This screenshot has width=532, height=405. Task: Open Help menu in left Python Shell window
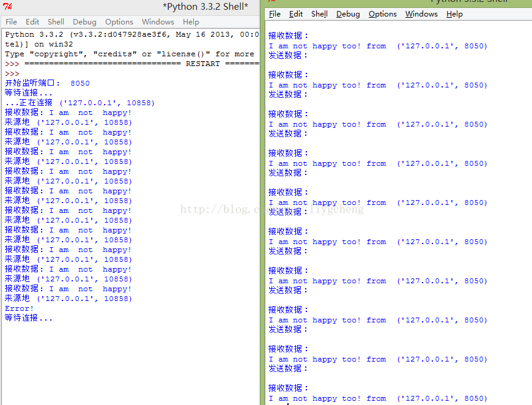point(191,22)
